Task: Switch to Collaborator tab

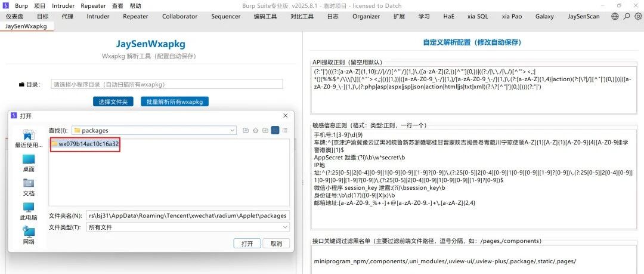Action: [x=179, y=17]
